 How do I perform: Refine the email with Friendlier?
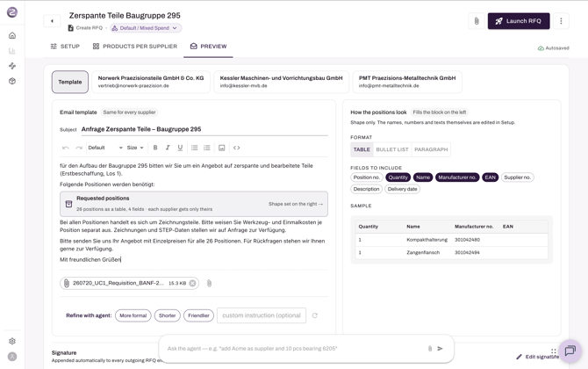pyautogui.click(x=198, y=315)
